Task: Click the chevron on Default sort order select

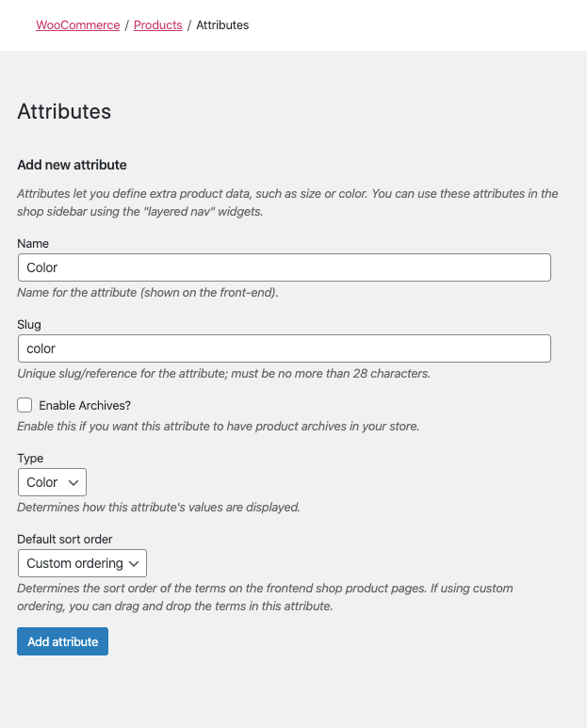Action: (135, 563)
